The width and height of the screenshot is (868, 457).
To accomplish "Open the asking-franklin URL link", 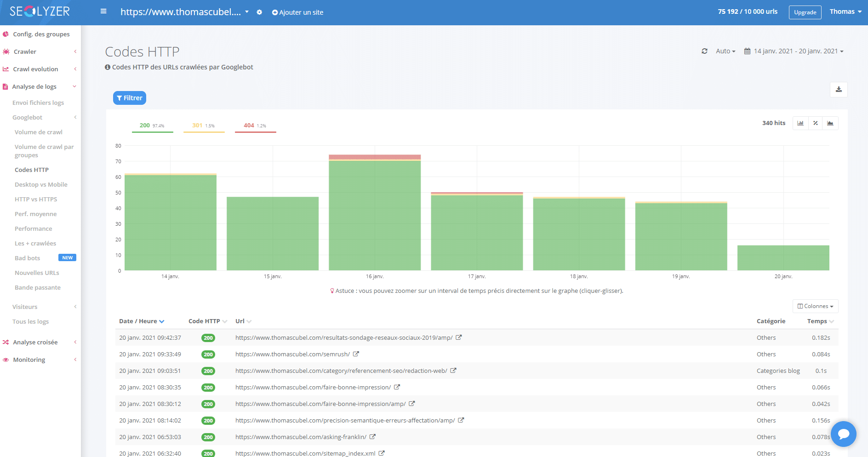I will 301,437.
